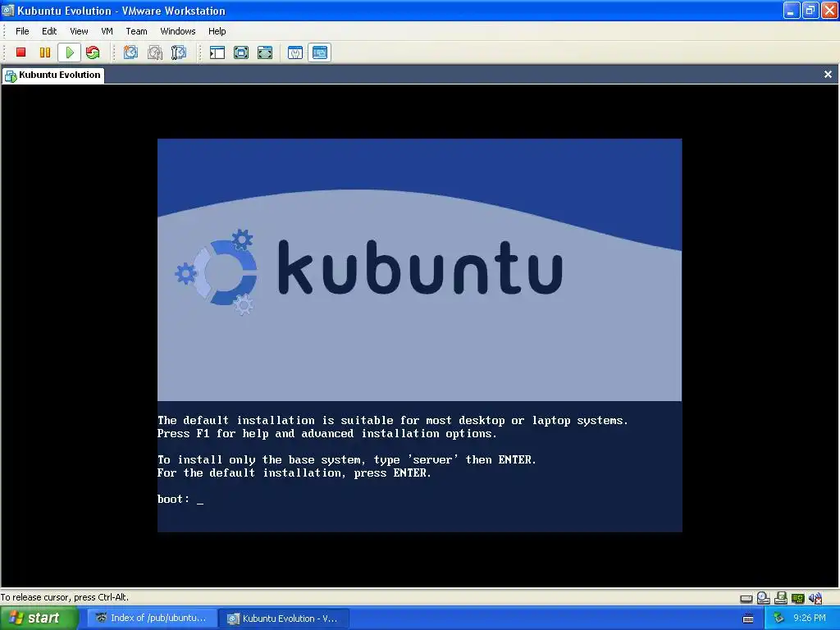Click the red Power Off stop button

tap(21, 52)
